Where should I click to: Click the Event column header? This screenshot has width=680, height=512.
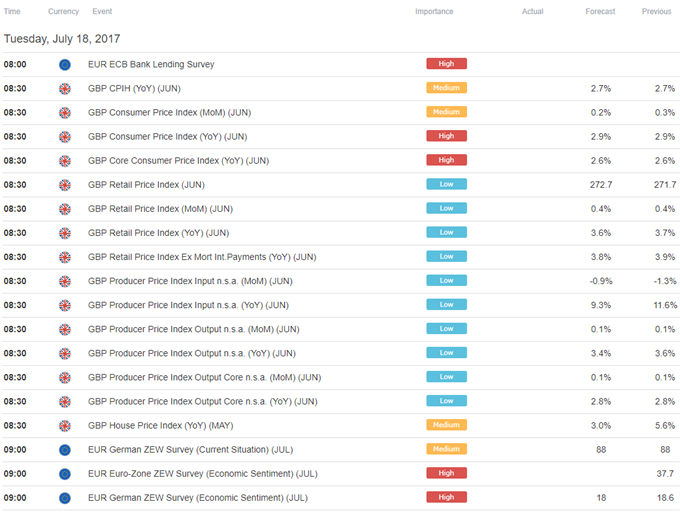click(x=102, y=11)
